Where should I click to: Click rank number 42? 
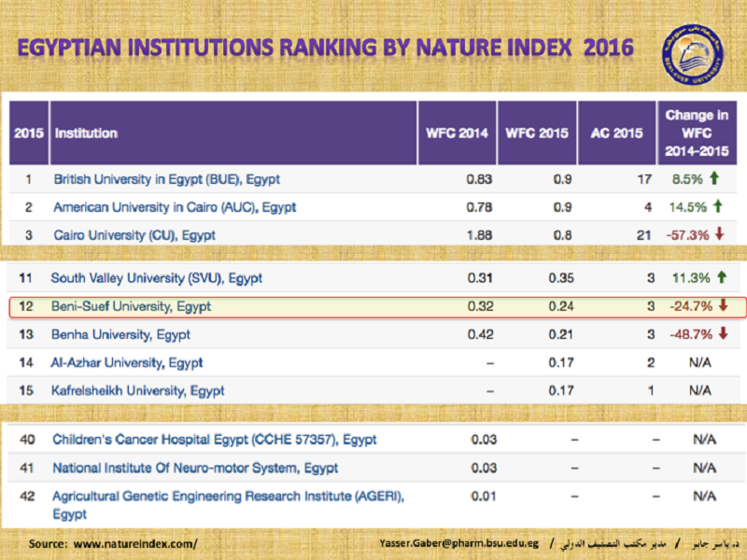(27, 497)
